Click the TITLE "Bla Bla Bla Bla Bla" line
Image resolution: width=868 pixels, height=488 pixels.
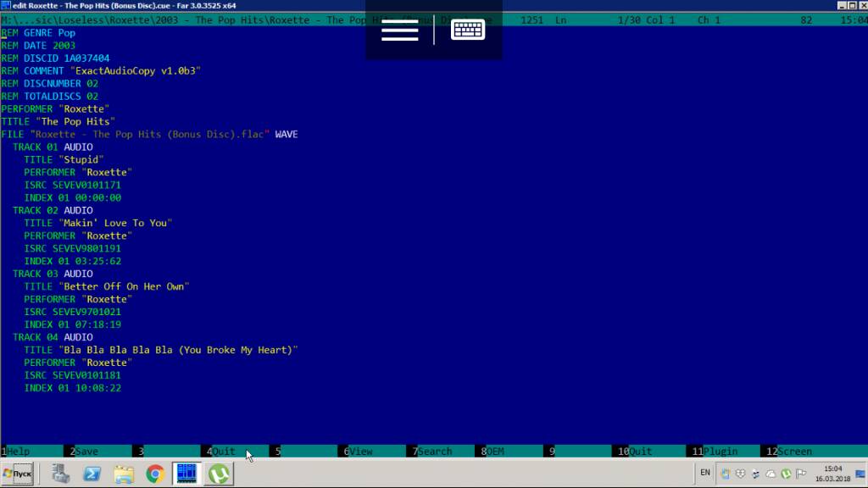point(161,352)
